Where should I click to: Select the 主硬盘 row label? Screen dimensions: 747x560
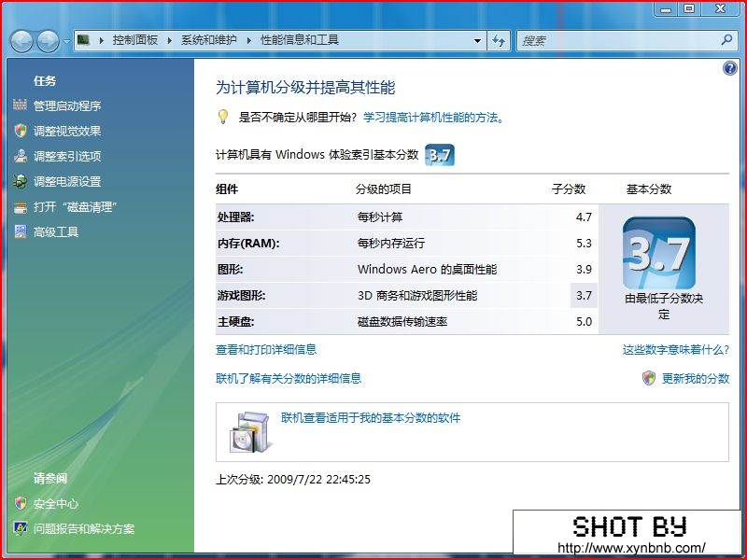coord(236,322)
